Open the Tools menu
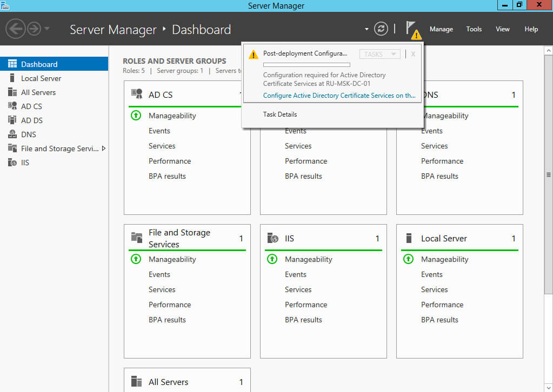Screen dimensions: 553x392 (474, 29)
